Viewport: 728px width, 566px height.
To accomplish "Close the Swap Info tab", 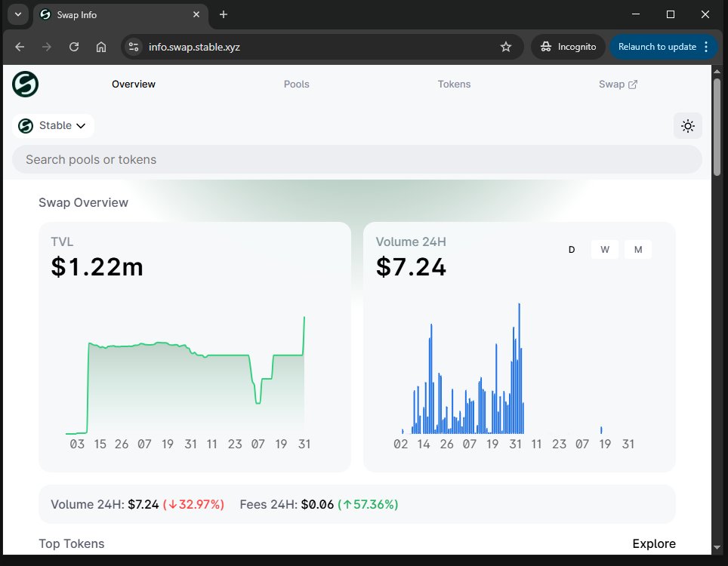I will pyautogui.click(x=196, y=14).
